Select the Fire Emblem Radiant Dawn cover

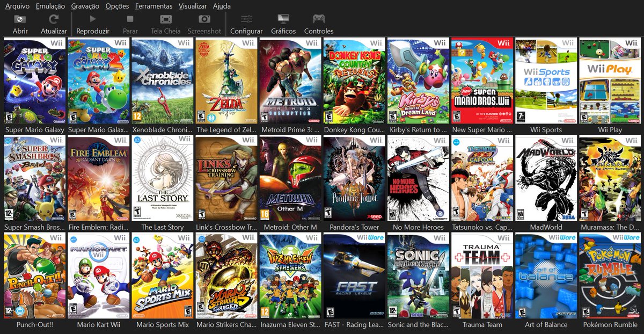[x=98, y=179]
